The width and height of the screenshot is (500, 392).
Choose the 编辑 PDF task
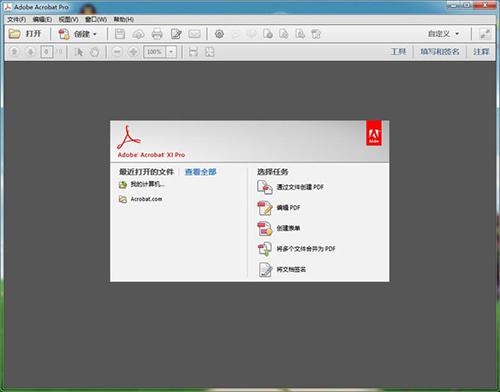click(279, 208)
